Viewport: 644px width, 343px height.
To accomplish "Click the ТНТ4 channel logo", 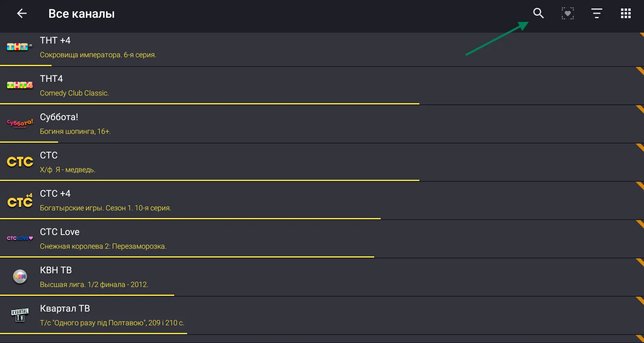I will pos(20,85).
